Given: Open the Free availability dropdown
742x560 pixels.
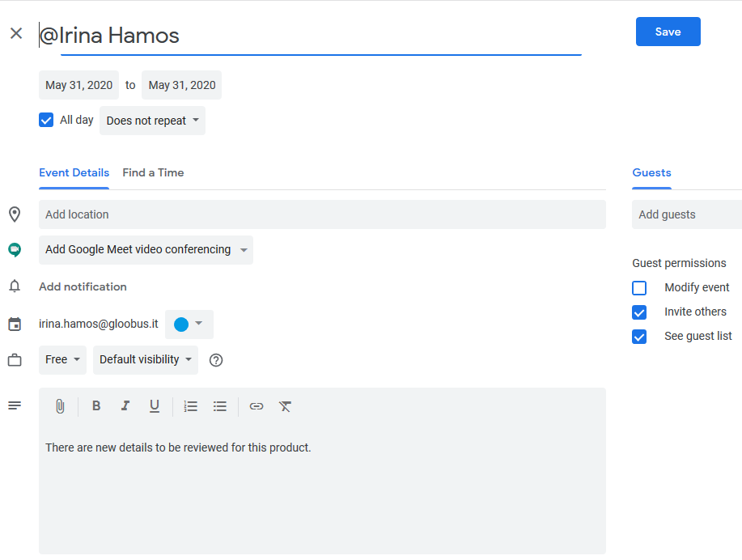Looking at the screenshot, I should [x=62, y=360].
